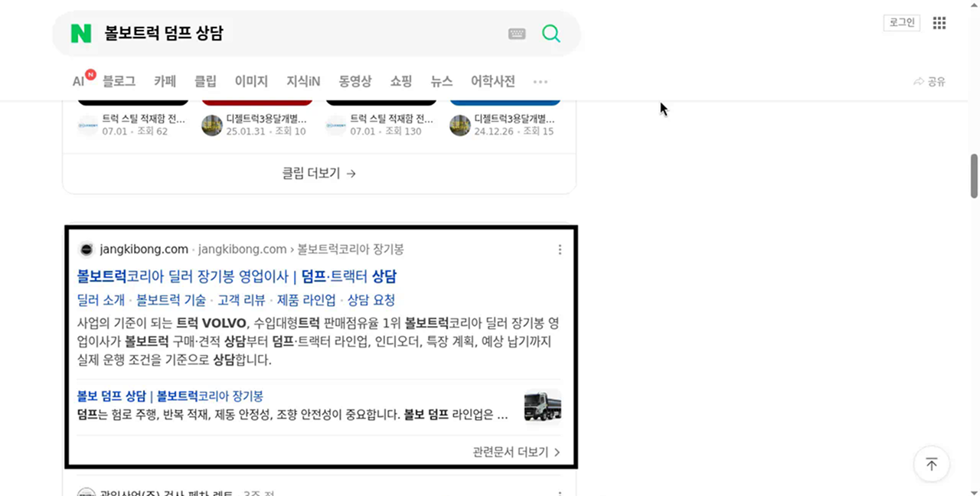Open the on-screen keyboard icon in search bar
Viewport: 980px width, 496px height.
click(517, 34)
